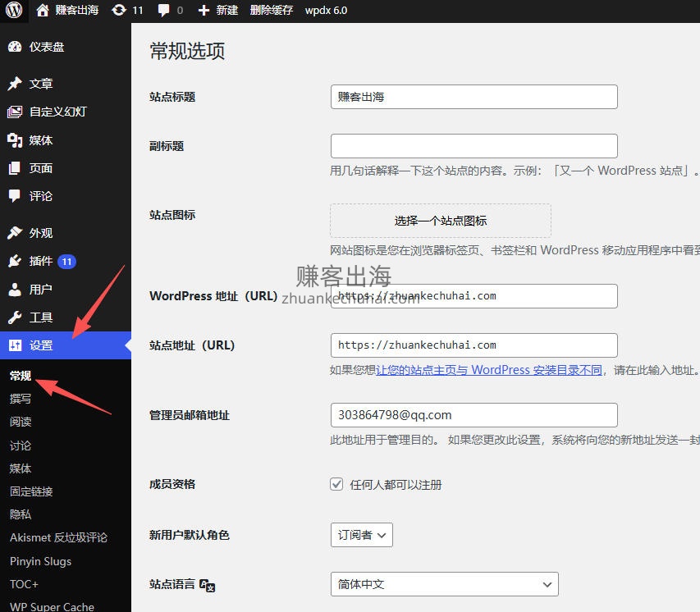Viewport: 700px width, 612px height.
Task: Click the 外观 paintbrush icon
Action: pos(15,233)
